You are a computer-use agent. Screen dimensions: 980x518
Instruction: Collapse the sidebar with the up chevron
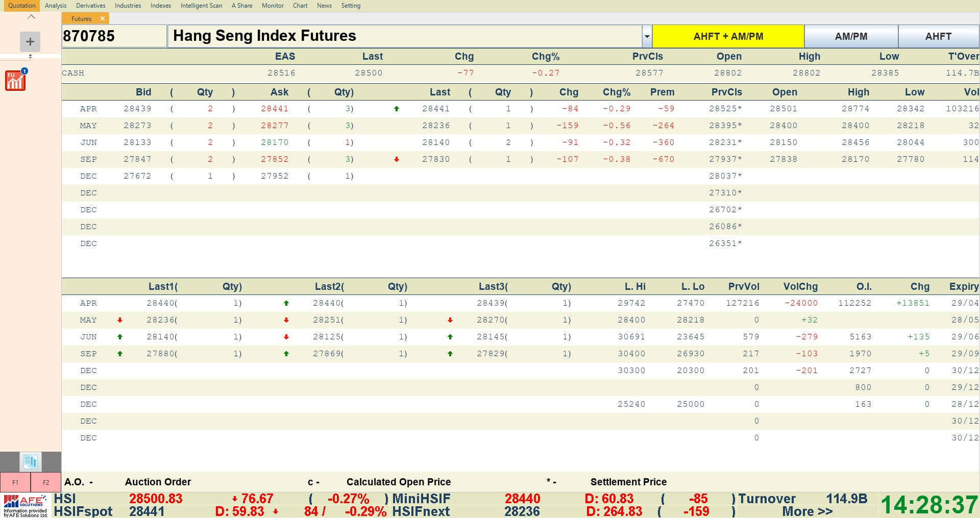coord(31,17)
